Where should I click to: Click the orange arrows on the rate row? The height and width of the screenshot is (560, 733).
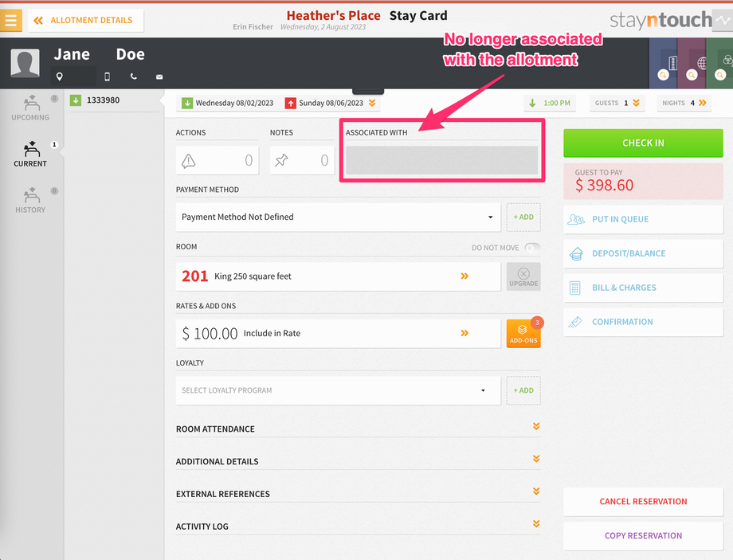pos(464,333)
